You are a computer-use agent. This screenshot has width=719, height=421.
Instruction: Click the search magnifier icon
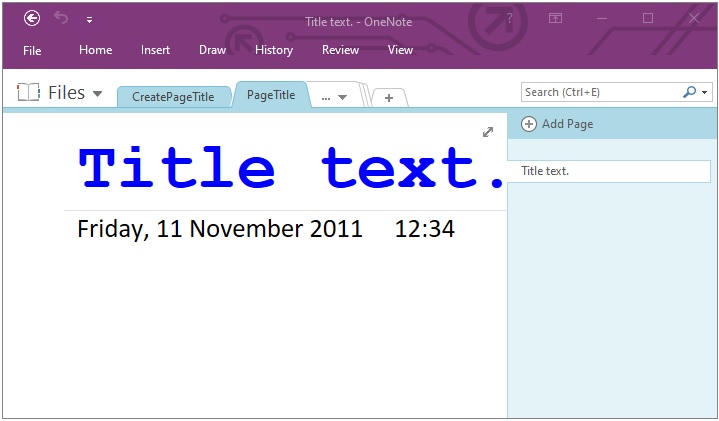tap(689, 92)
